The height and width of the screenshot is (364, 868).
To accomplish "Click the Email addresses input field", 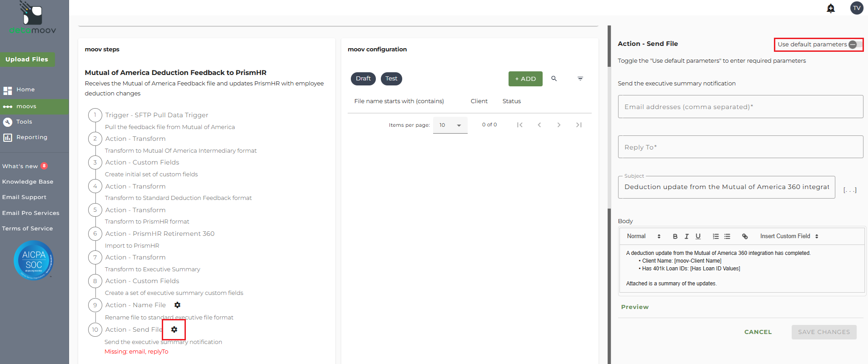I will pyautogui.click(x=740, y=107).
